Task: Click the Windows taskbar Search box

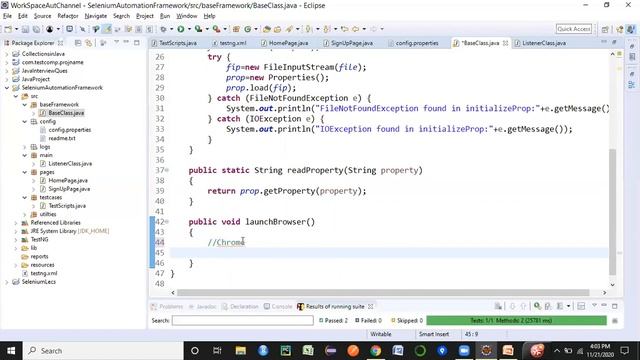Action: pos(103,351)
